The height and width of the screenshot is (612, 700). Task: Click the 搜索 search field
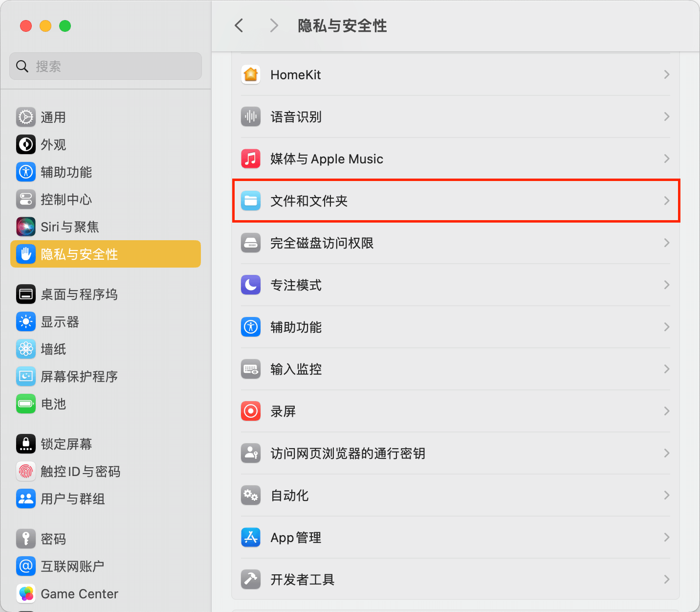click(x=112, y=66)
